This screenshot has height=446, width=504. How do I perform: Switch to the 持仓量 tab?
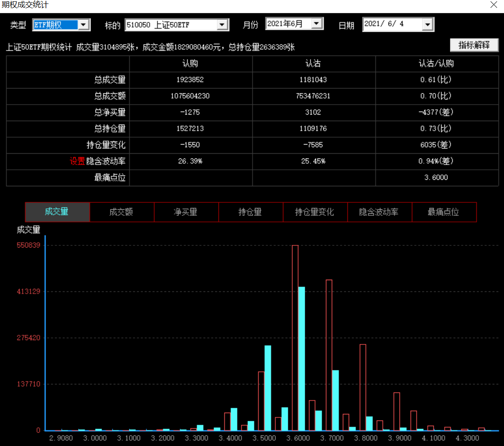250,212
